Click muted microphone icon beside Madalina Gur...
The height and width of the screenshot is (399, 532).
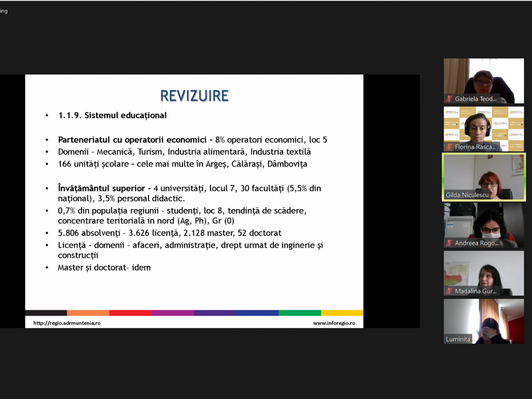pyautogui.click(x=449, y=291)
